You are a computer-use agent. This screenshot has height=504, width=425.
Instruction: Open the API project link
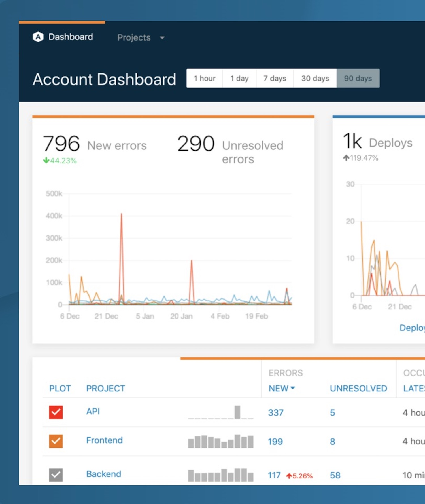tap(93, 411)
